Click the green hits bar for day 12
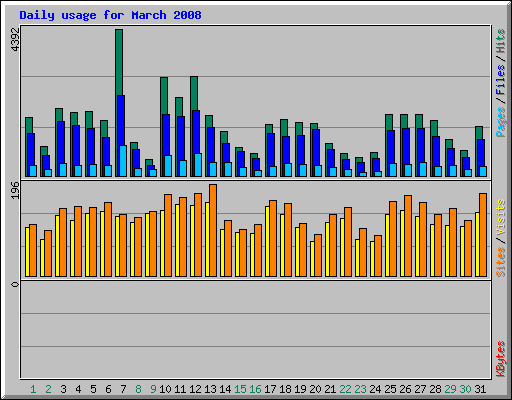 (x=194, y=93)
